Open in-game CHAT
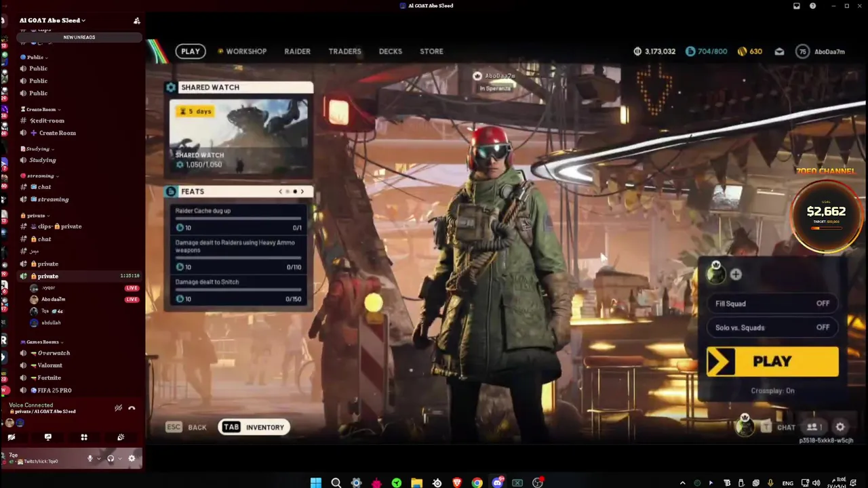The width and height of the screenshot is (868, 488). coord(778,427)
